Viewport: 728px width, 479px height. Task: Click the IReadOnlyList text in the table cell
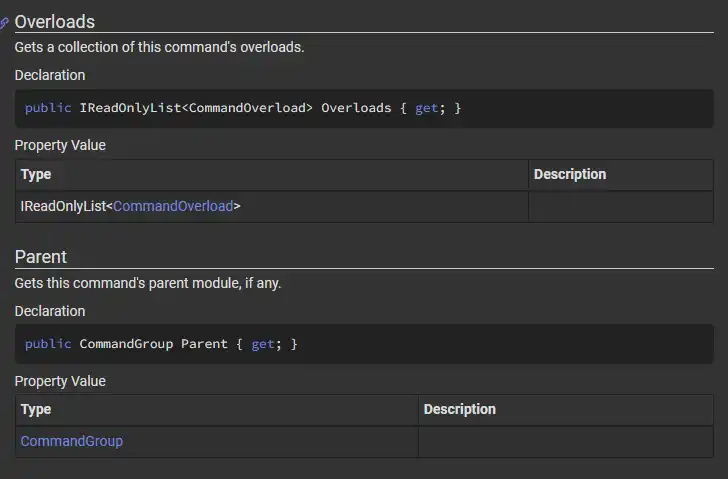pyautogui.click(x=62, y=206)
